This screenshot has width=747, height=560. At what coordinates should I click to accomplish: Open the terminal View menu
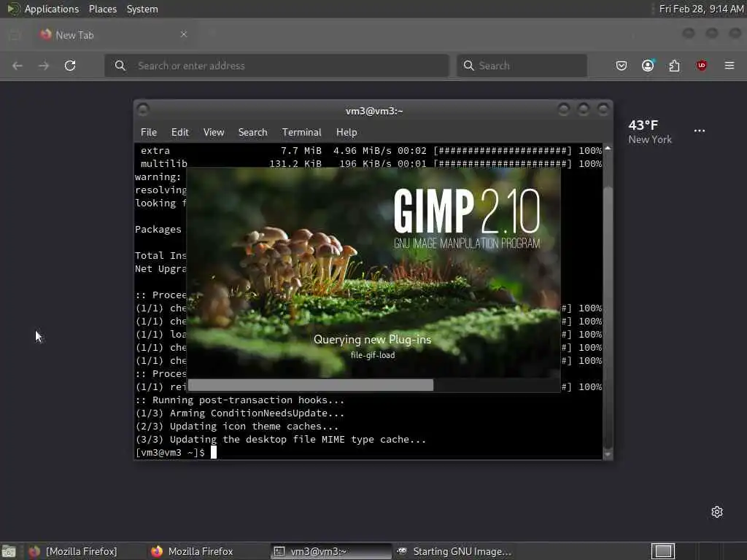pyautogui.click(x=214, y=133)
